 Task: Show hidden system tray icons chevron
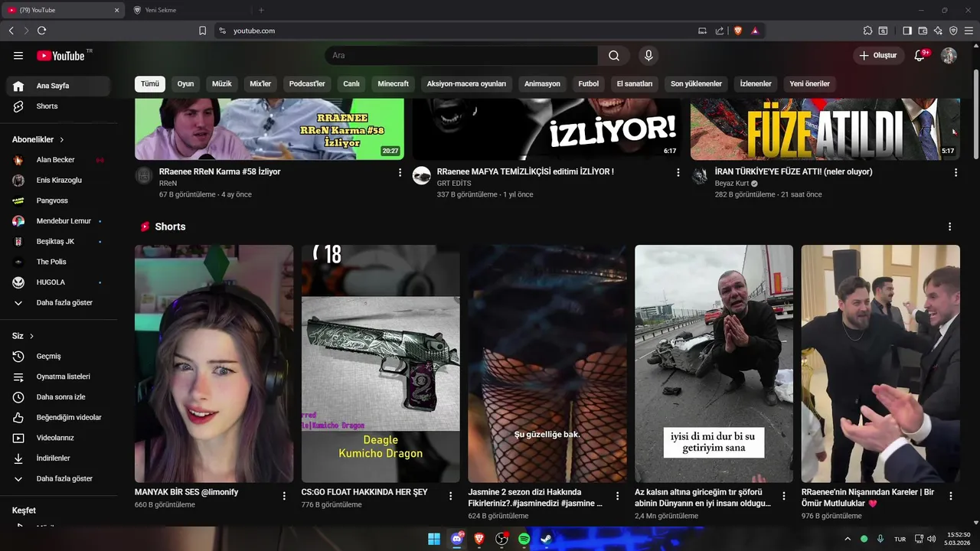click(x=848, y=539)
